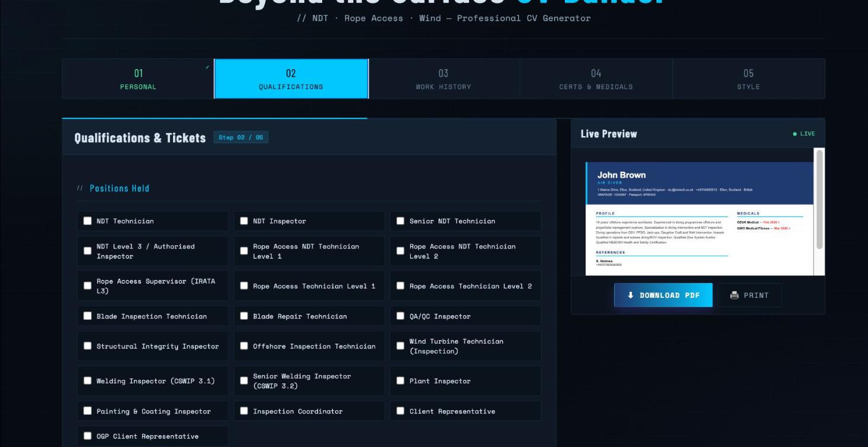Click the Step 02 / 05 badge

point(241,137)
